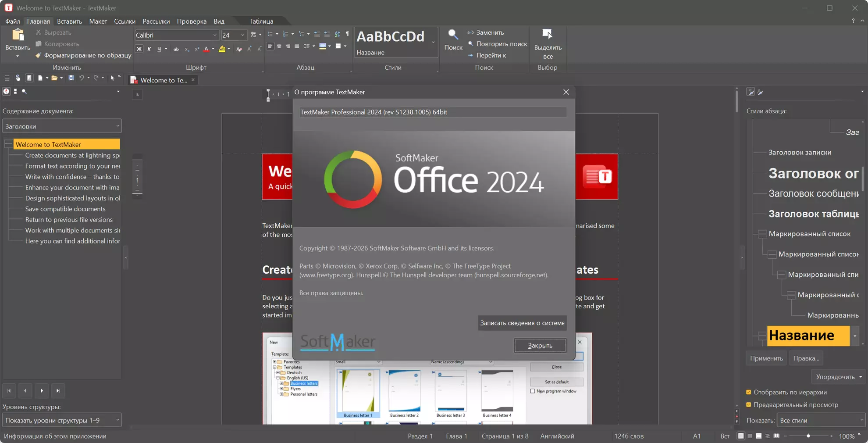Toggle formatting marks pilcrow icon
This screenshot has height=443, width=868.
pyautogui.click(x=347, y=34)
